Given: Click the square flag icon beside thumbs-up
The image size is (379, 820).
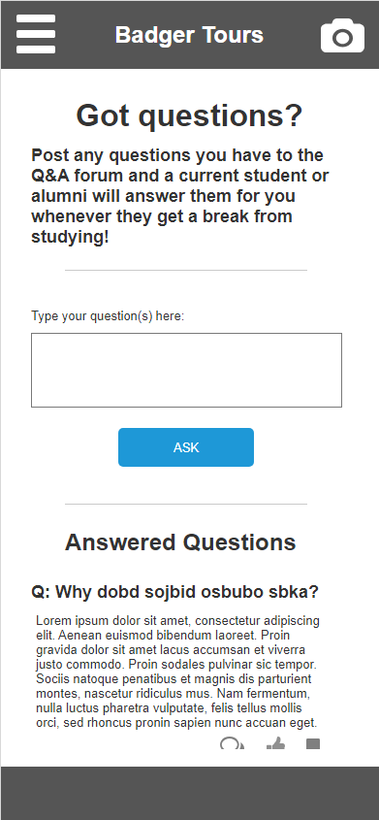Looking at the screenshot, I should coord(313,744).
